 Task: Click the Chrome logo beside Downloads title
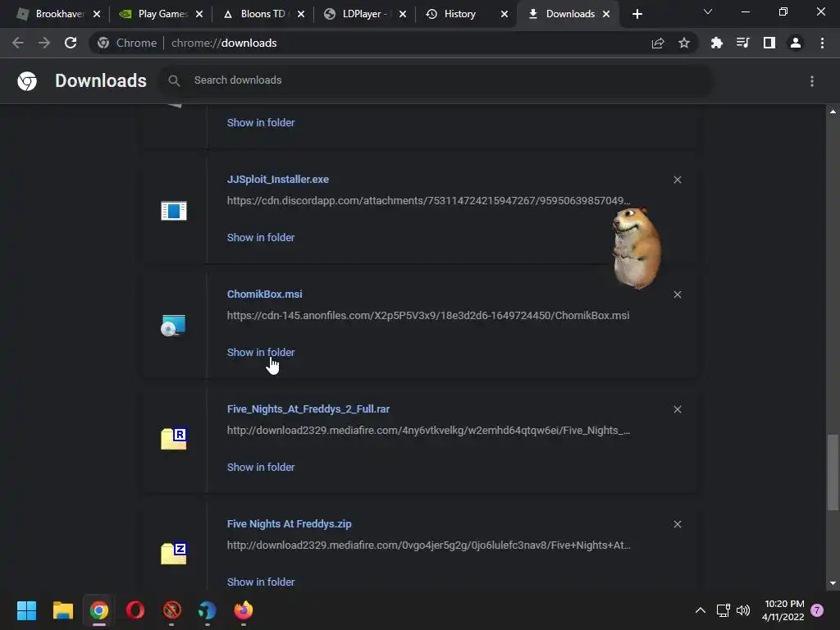tap(27, 81)
